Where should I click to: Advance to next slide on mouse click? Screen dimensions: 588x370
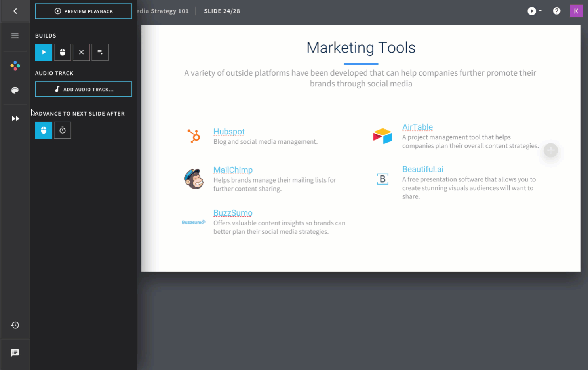pyautogui.click(x=44, y=130)
